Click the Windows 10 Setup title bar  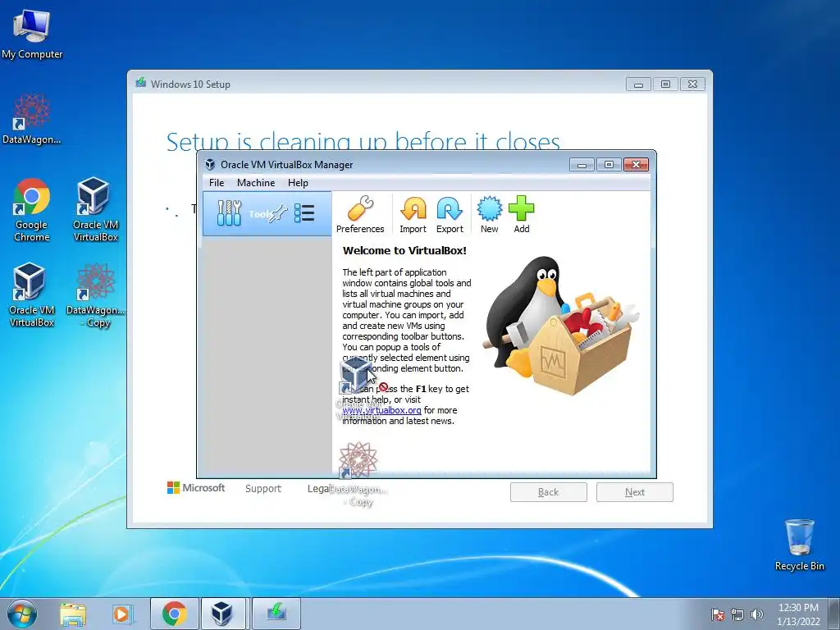(x=375, y=84)
